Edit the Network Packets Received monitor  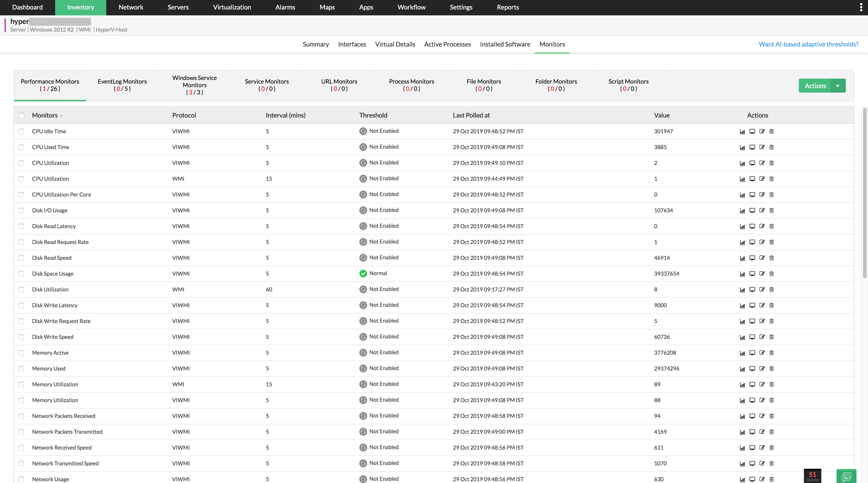click(x=762, y=416)
